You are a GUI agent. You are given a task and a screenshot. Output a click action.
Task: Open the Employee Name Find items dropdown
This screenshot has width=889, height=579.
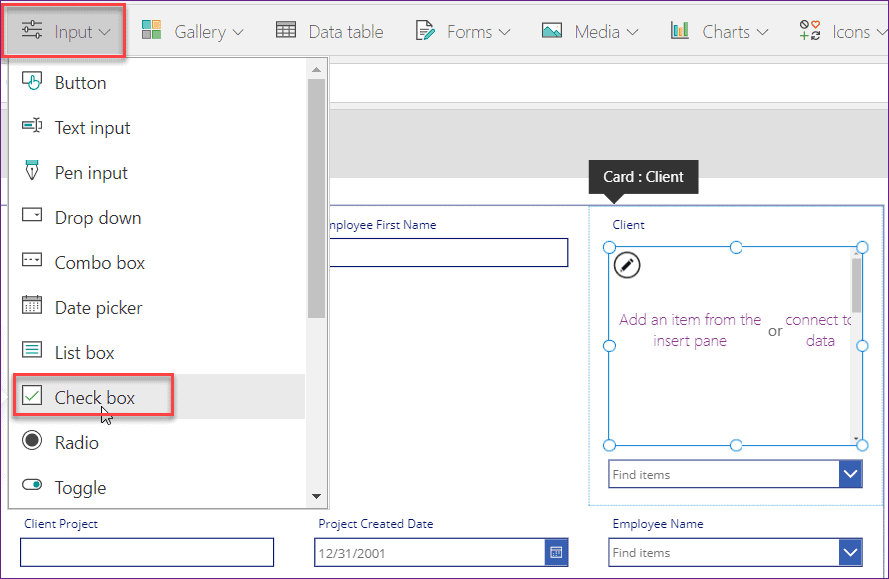pos(851,552)
